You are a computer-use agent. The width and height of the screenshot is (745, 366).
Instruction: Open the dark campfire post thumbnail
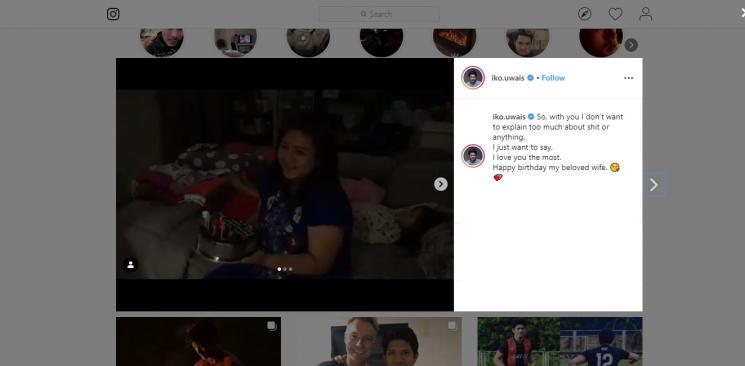pos(198,341)
